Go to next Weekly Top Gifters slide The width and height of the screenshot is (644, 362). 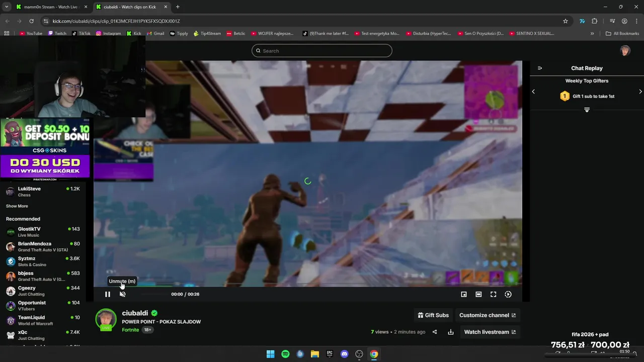(640, 92)
